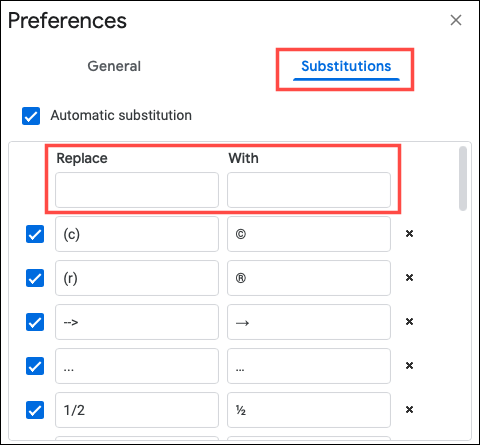The width and height of the screenshot is (480, 445).
Task: Click the empty Replace input field
Action: pyautogui.click(x=137, y=190)
